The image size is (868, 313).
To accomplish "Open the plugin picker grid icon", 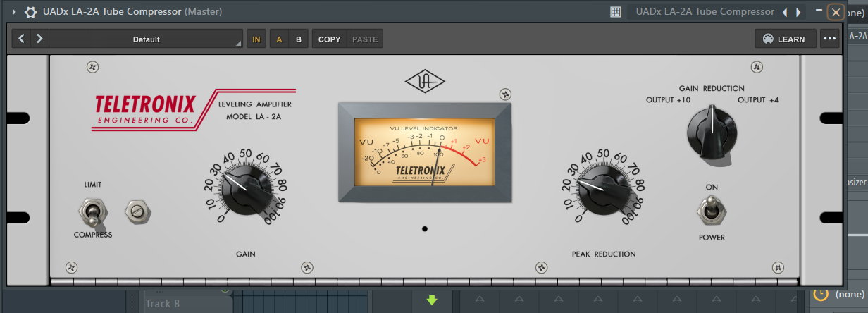I will point(615,12).
